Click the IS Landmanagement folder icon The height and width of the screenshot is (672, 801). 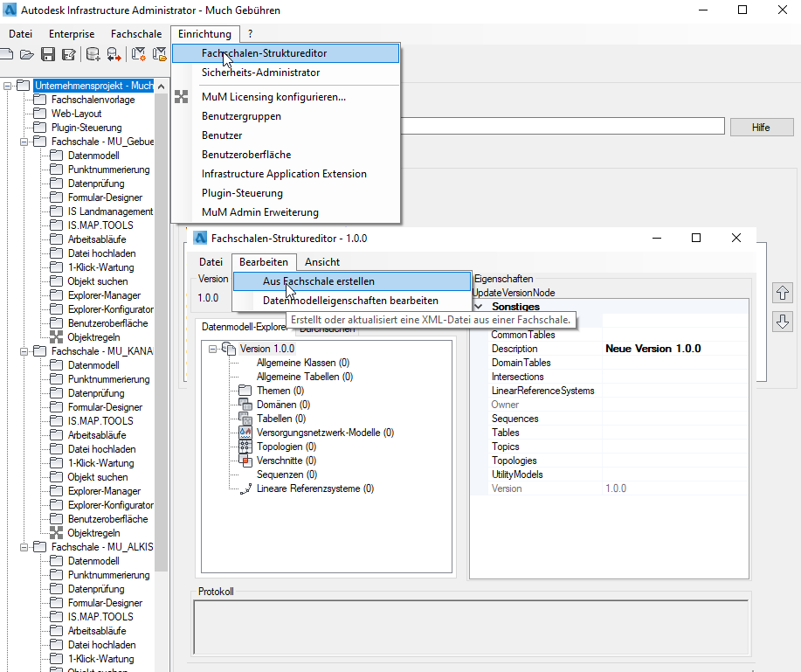[x=56, y=211]
